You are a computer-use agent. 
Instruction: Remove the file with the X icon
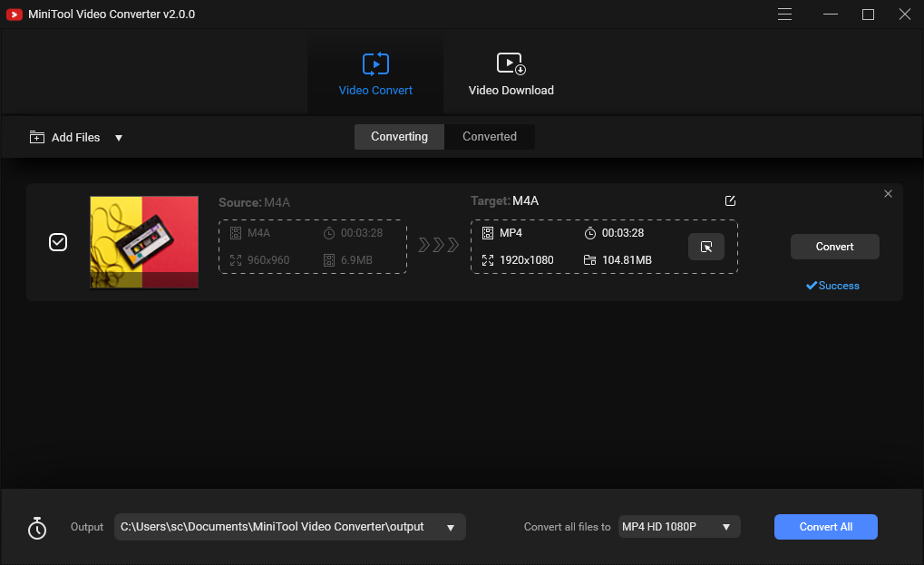coord(888,193)
